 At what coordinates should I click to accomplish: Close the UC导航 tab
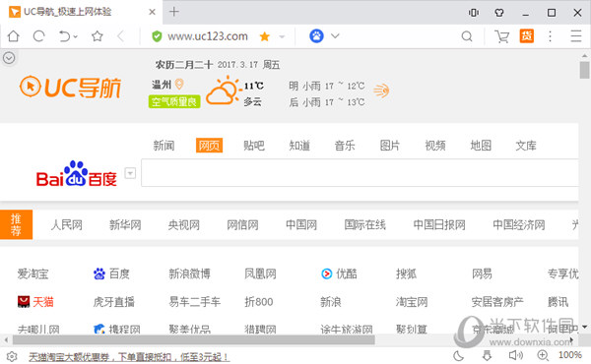click(152, 12)
